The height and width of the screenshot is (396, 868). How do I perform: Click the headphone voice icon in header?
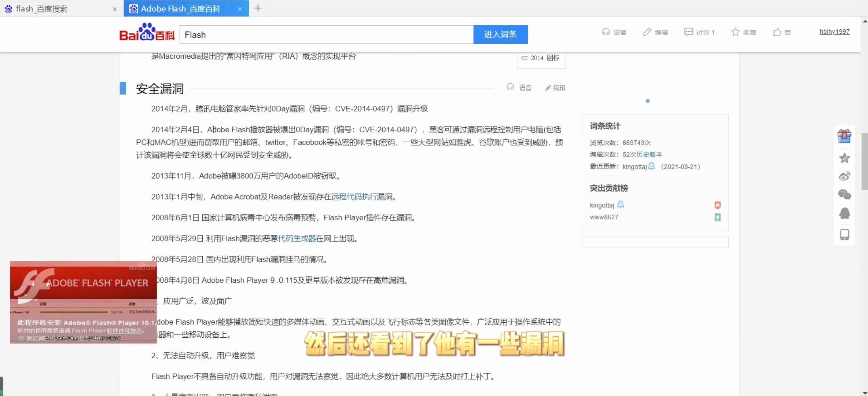click(x=606, y=32)
